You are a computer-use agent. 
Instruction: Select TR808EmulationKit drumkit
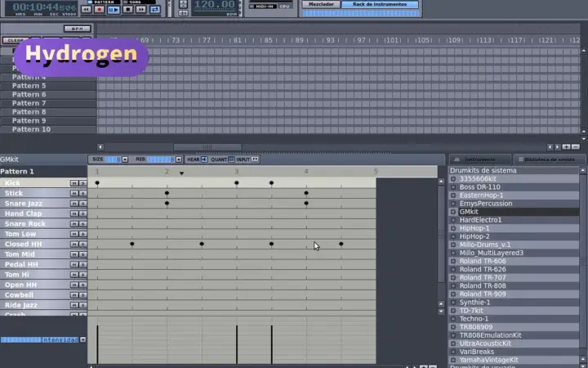(x=490, y=335)
